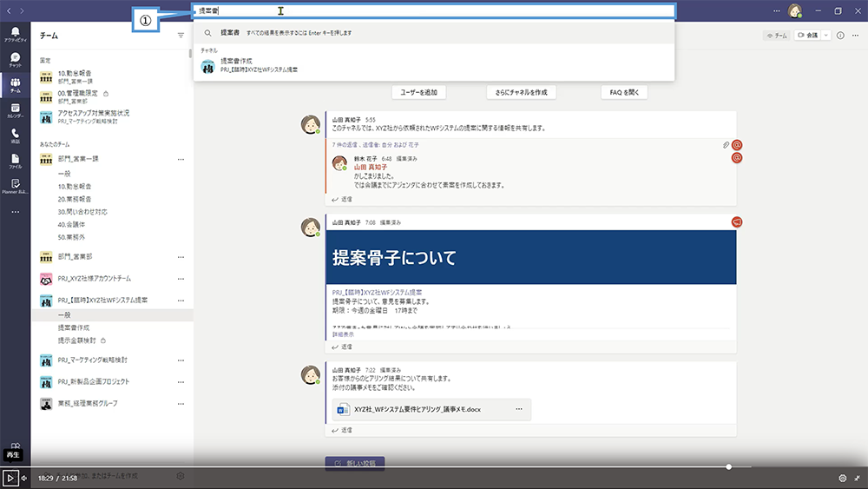Click the video progress slider handle
The height and width of the screenshot is (489, 868).
click(x=728, y=466)
